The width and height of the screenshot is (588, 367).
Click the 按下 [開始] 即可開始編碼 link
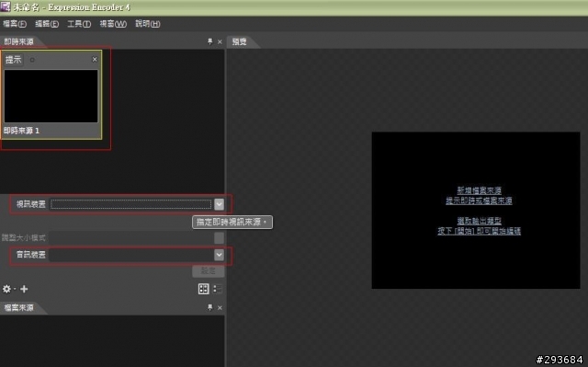coord(479,231)
